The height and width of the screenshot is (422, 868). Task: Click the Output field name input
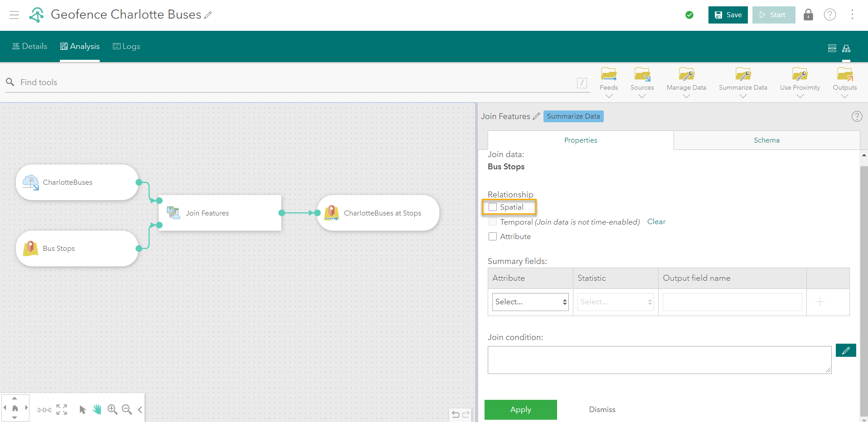tap(732, 302)
